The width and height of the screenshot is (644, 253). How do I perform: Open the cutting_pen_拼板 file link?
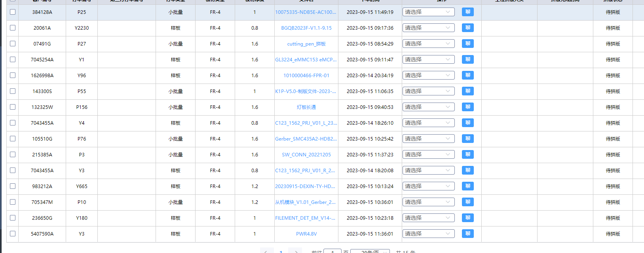coord(306,44)
